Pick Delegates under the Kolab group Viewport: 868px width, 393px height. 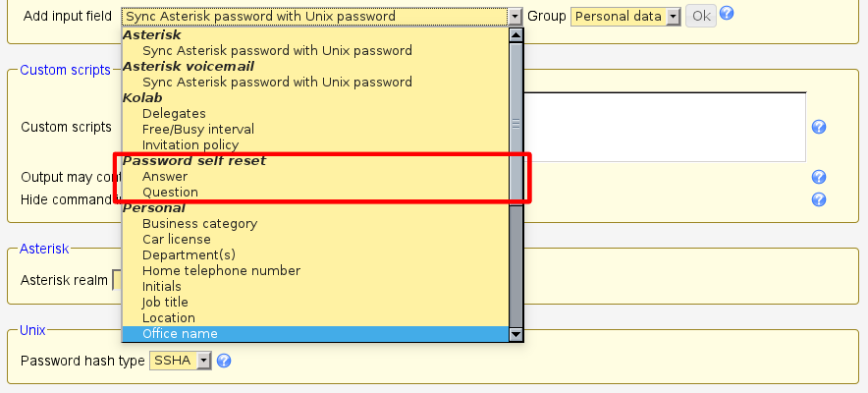tap(174, 114)
